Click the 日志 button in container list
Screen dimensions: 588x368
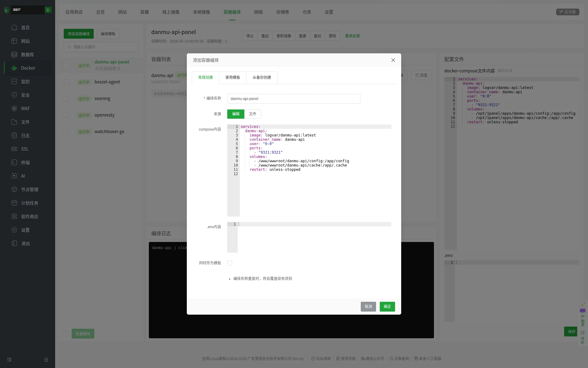click(421, 75)
